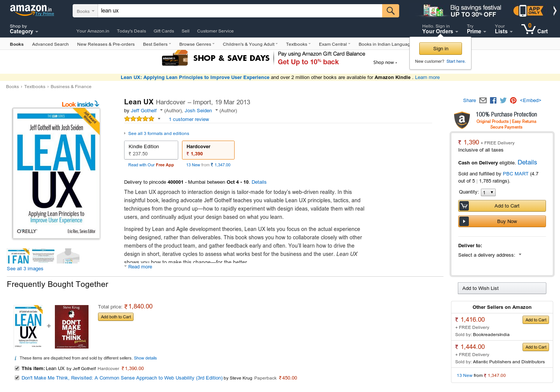Open the Quantity dropdown
The height and width of the screenshot is (392, 560).
pos(488,192)
